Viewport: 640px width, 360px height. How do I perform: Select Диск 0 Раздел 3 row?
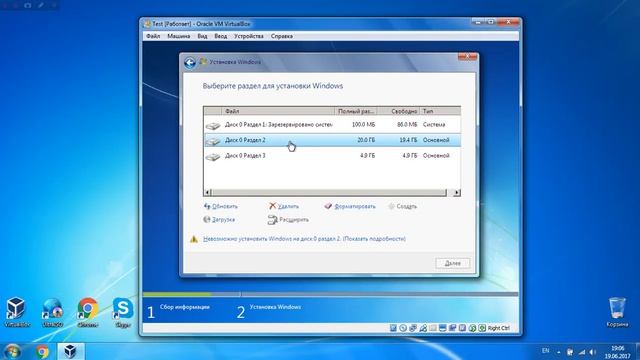(x=332, y=156)
